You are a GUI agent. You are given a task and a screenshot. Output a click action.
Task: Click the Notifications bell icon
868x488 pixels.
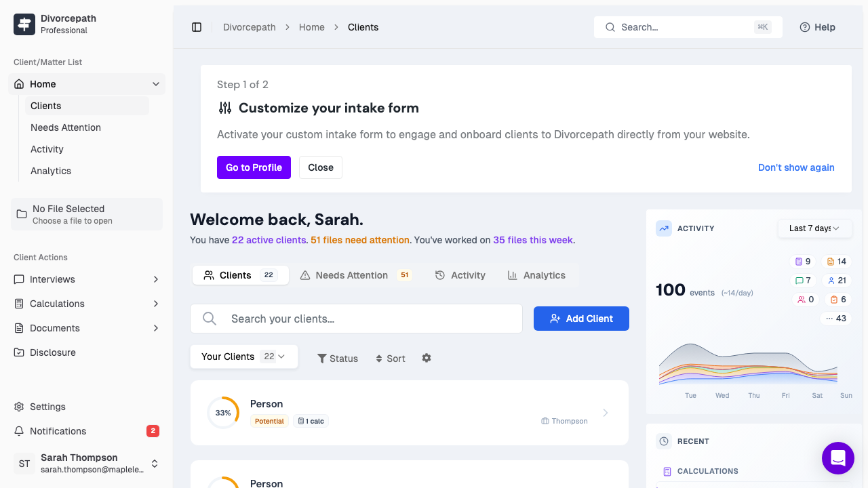[x=19, y=431]
